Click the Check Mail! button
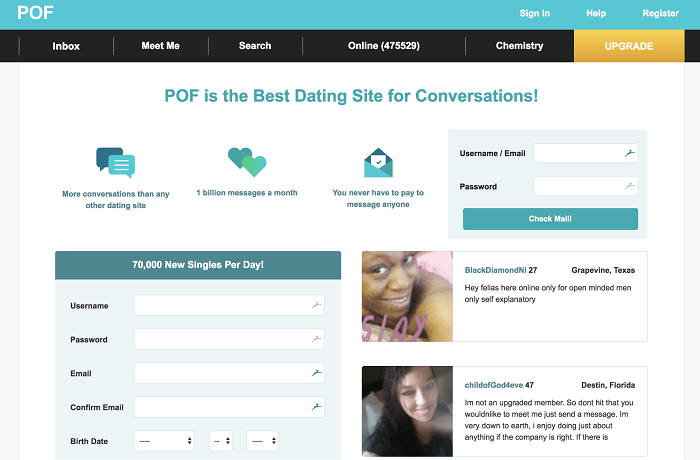 point(550,219)
